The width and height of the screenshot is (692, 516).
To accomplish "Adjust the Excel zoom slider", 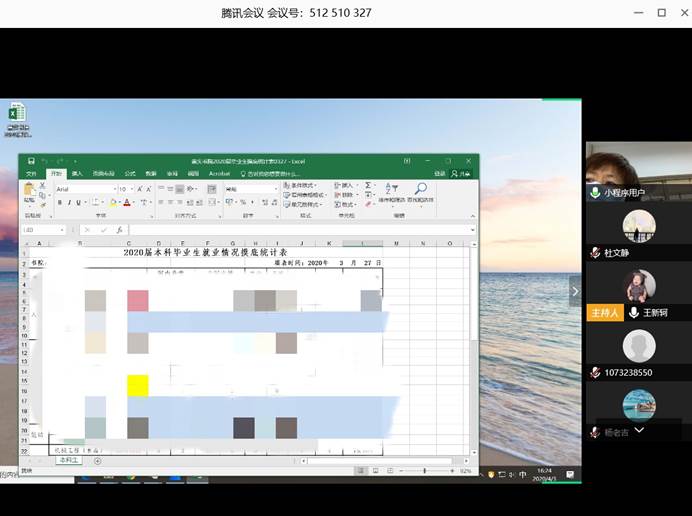I will [424, 470].
